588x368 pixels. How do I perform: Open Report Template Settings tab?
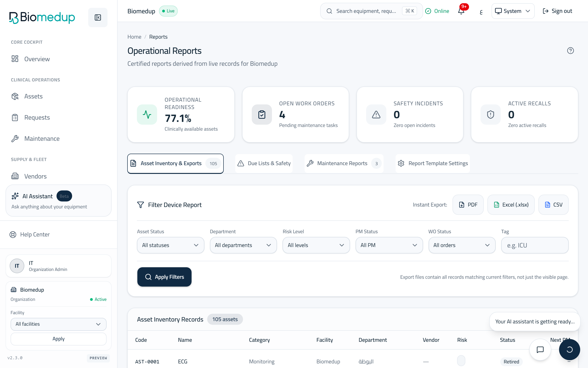coord(433,163)
